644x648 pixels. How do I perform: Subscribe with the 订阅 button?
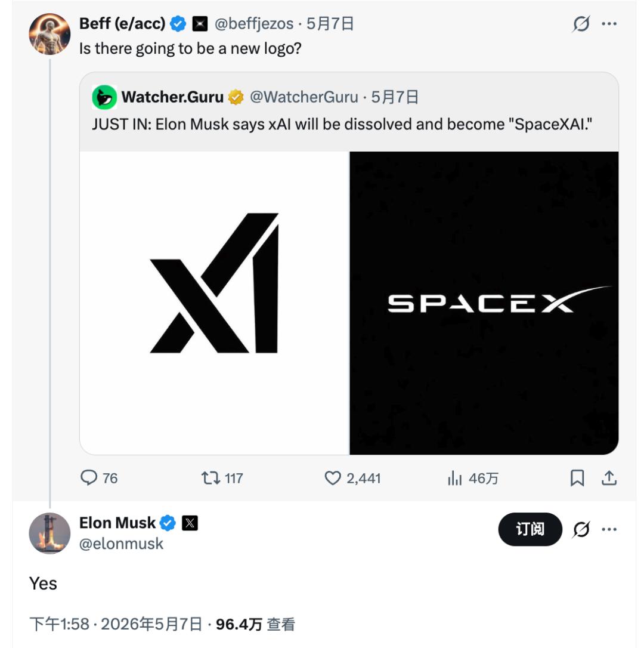point(530,529)
